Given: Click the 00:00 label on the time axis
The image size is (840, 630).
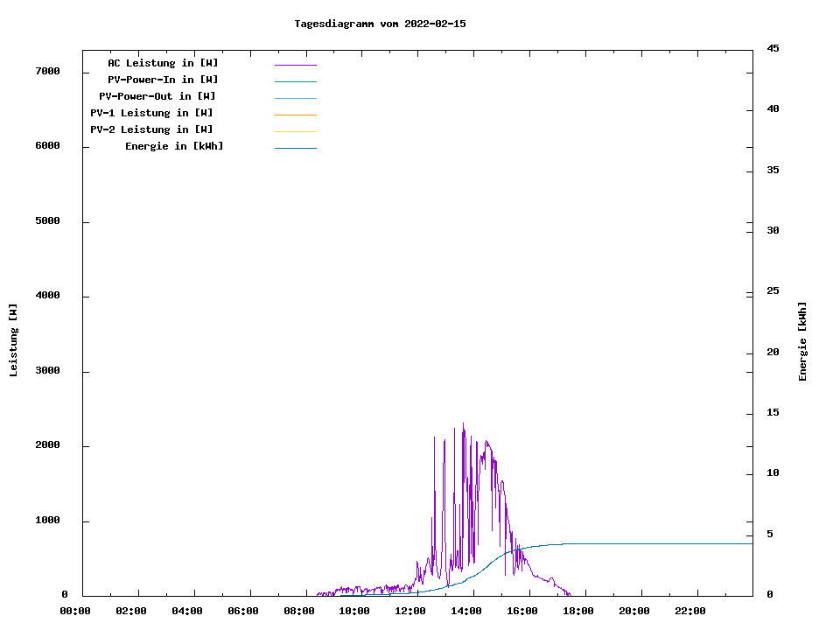Looking at the screenshot, I should click(75, 611).
